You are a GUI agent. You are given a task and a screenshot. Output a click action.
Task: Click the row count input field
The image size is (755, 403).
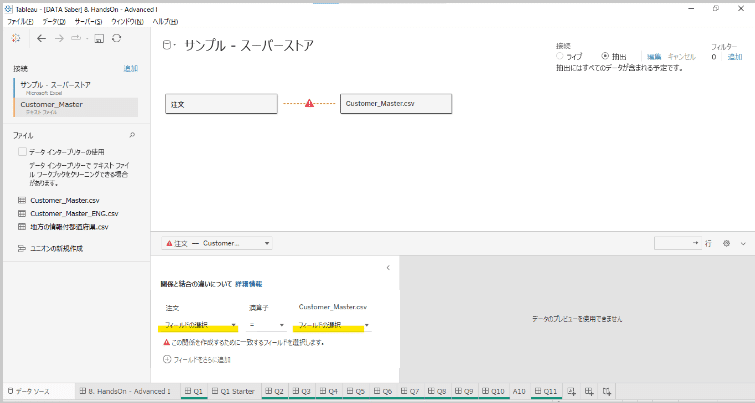tap(677, 244)
